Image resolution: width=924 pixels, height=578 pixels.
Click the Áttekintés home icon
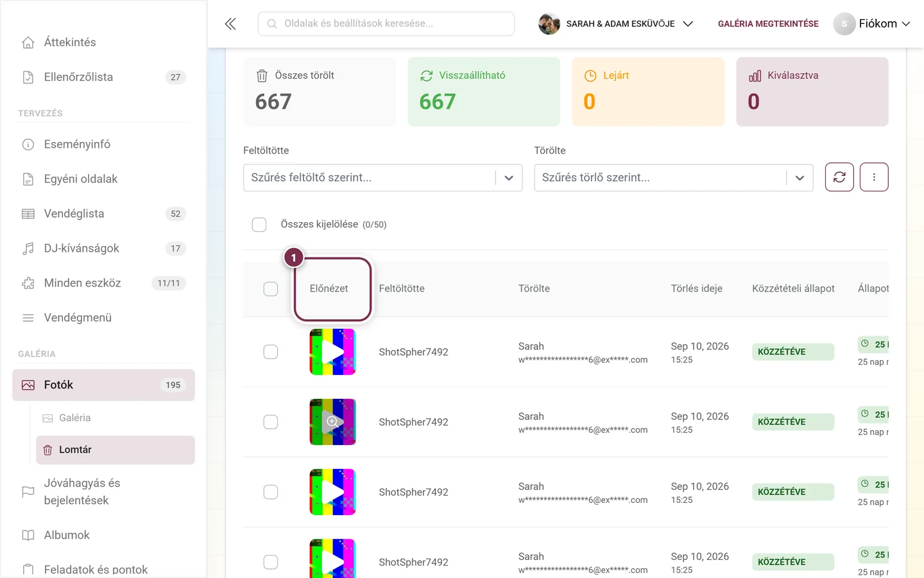click(x=28, y=42)
